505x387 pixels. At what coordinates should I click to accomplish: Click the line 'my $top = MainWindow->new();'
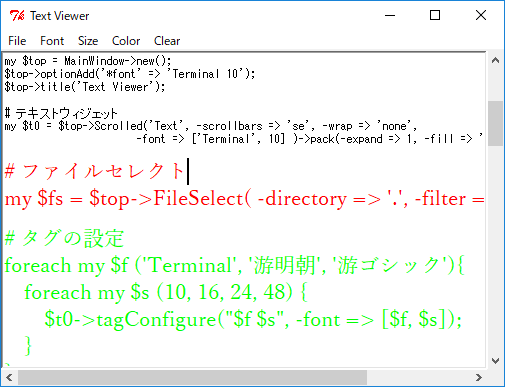pos(88,61)
